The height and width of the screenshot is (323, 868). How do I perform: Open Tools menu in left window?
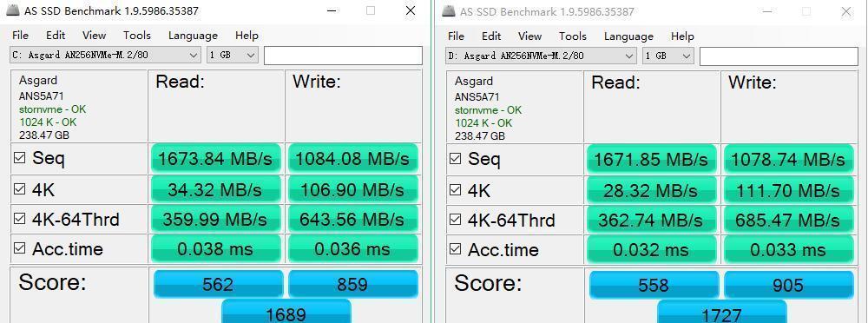tap(137, 36)
